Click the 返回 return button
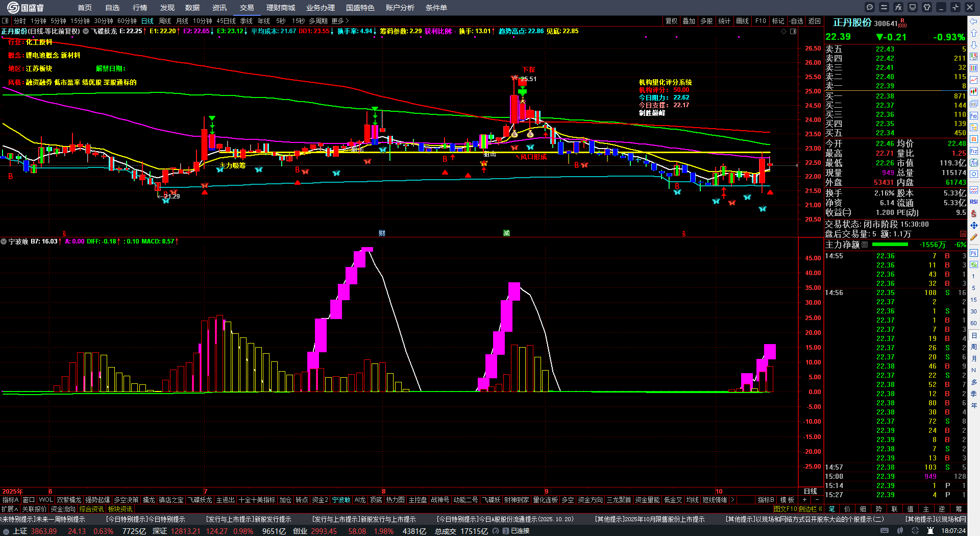Viewport: 980px width, 536px height. pyautogui.click(x=815, y=21)
